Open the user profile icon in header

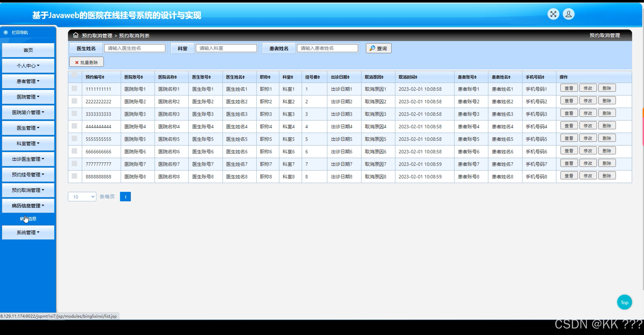click(x=568, y=14)
